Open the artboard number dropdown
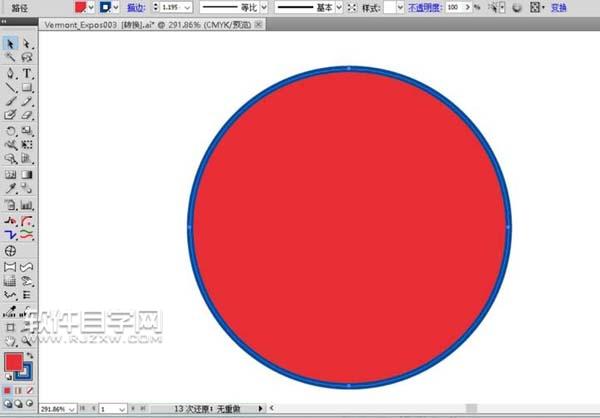Image resolution: width=600 pixels, height=418 pixels. [122, 409]
